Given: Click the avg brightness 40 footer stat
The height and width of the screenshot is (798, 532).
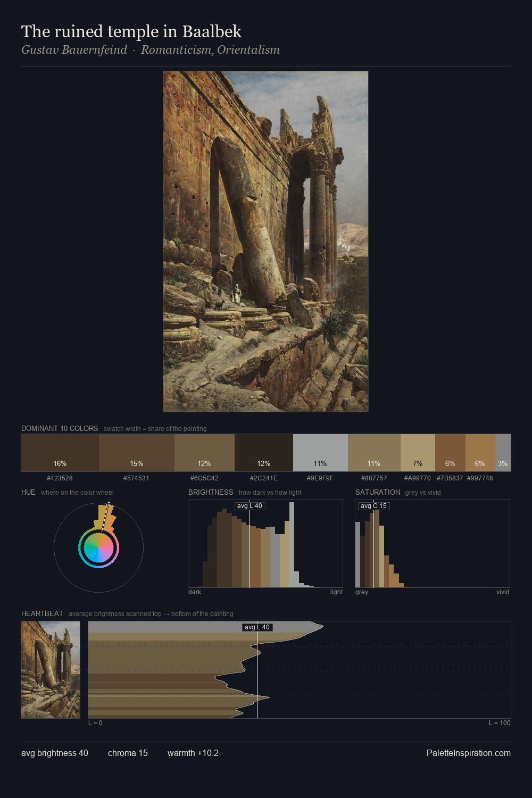Looking at the screenshot, I should tap(55, 753).
